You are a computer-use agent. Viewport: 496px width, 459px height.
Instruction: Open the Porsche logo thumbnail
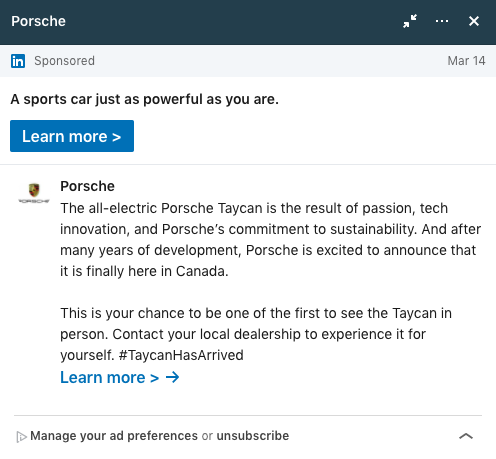click(x=34, y=193)
